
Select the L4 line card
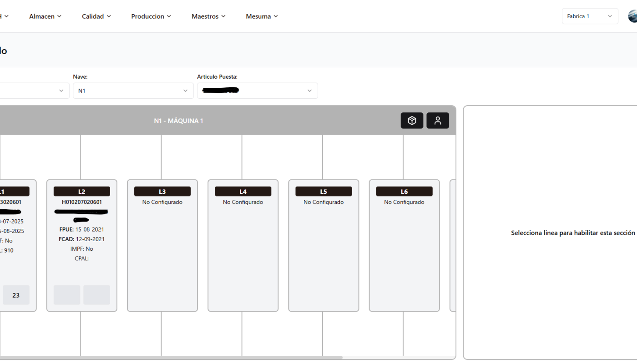click(243, 246)
